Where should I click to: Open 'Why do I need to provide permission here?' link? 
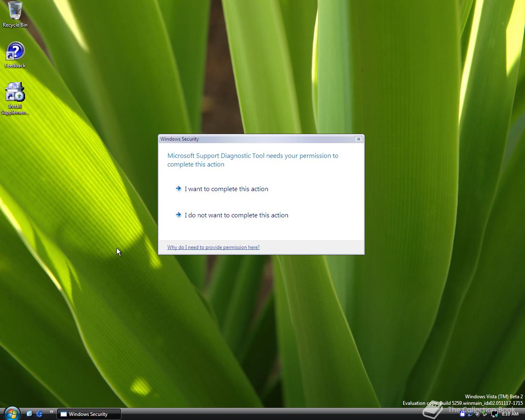click(x=213, y=247)
